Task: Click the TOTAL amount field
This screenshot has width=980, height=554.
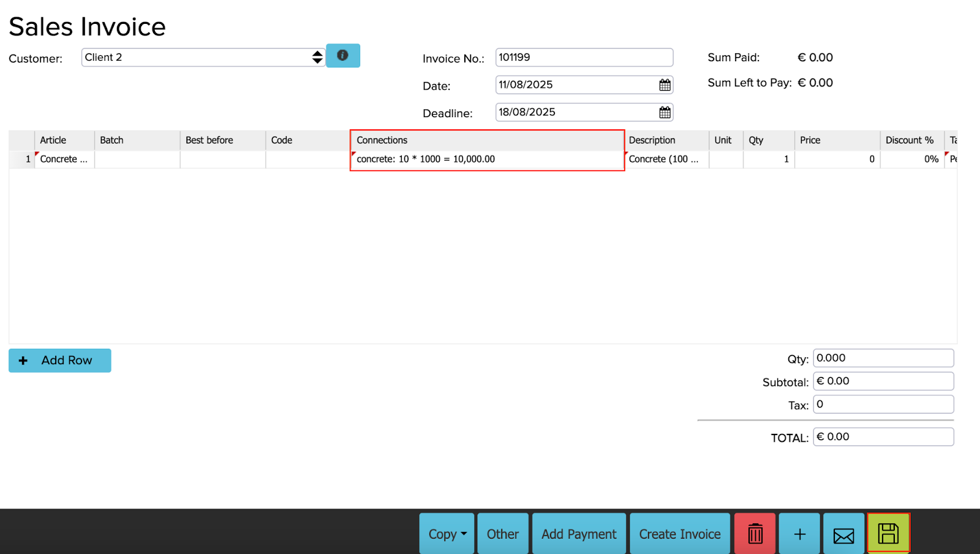Action: point(883,437)
